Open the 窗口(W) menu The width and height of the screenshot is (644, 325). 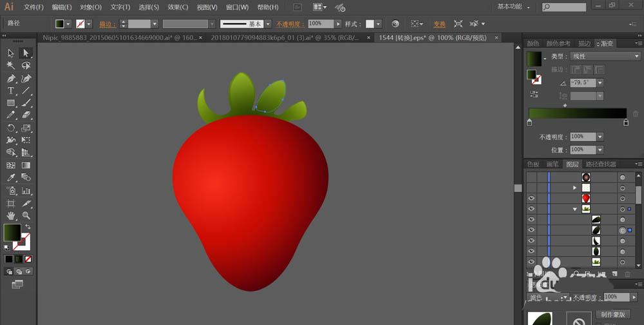coord(237,7)
